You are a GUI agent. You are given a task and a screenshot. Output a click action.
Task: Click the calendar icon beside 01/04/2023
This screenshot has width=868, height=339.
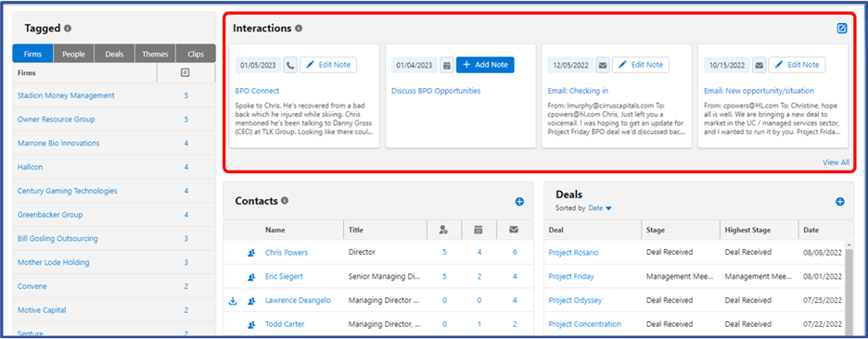point(447,65)
